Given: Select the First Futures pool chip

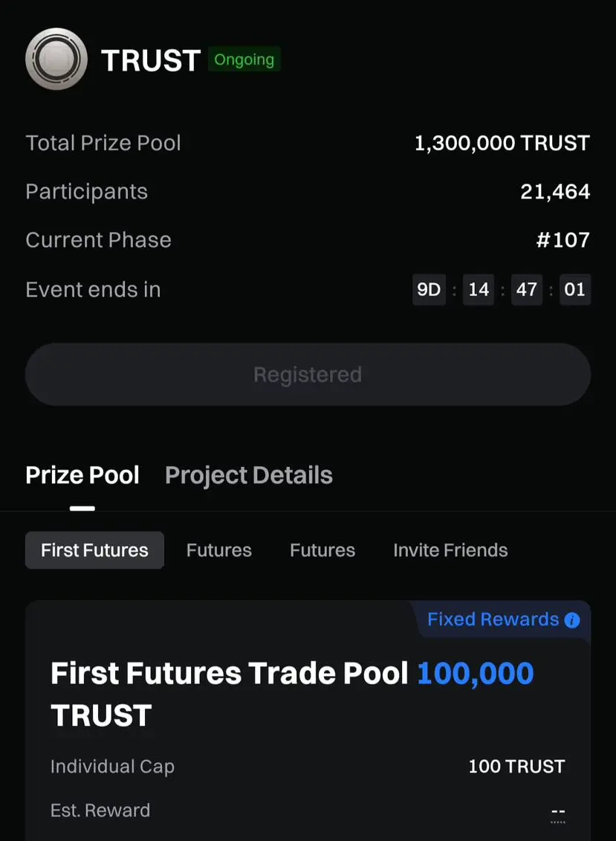Looking at the screenshot, I should 94,550.
